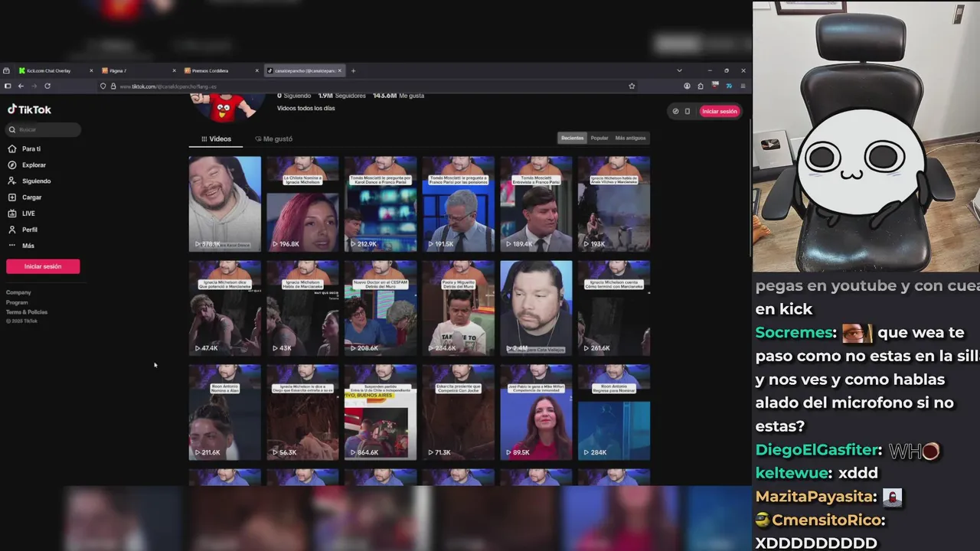980x551 pixels.
Task: Open the Perfil person icon
Action: pyautogui.click(x=11, y=229)
